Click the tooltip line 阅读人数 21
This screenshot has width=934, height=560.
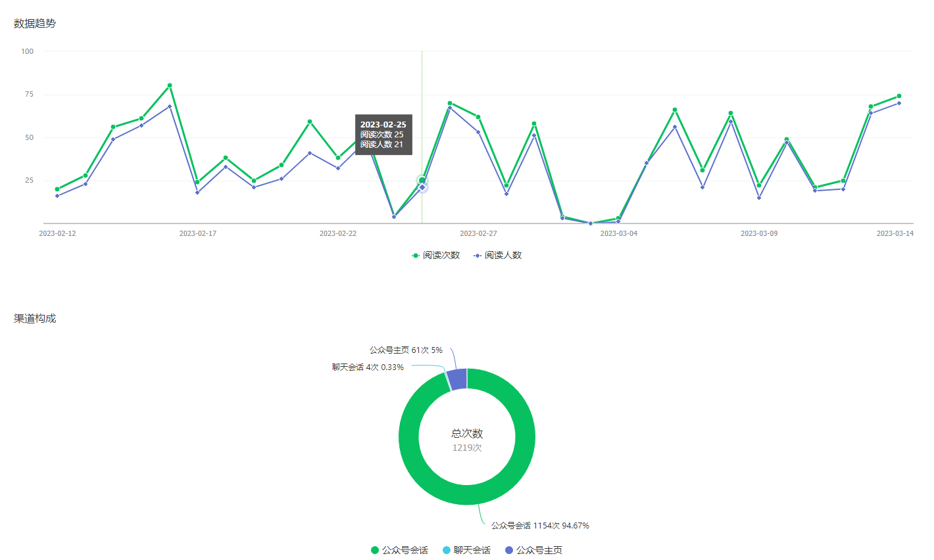[381, 145]
